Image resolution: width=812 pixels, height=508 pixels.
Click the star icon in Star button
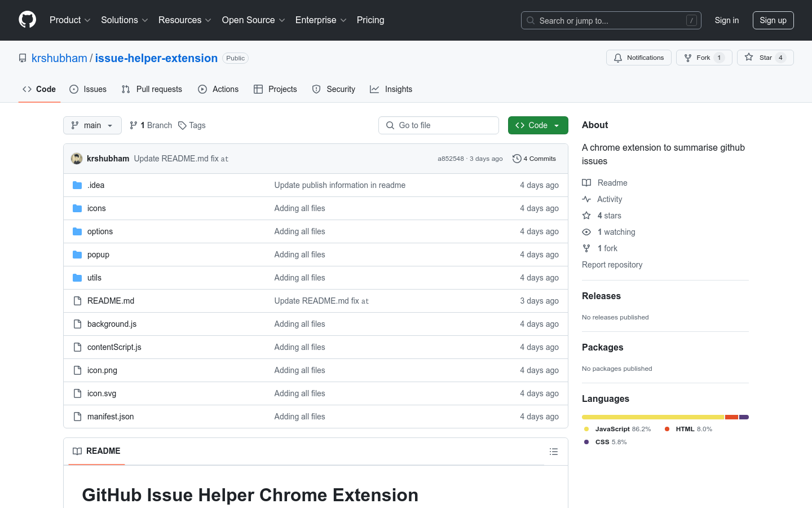pyautogui.click(x=749, y=57)
